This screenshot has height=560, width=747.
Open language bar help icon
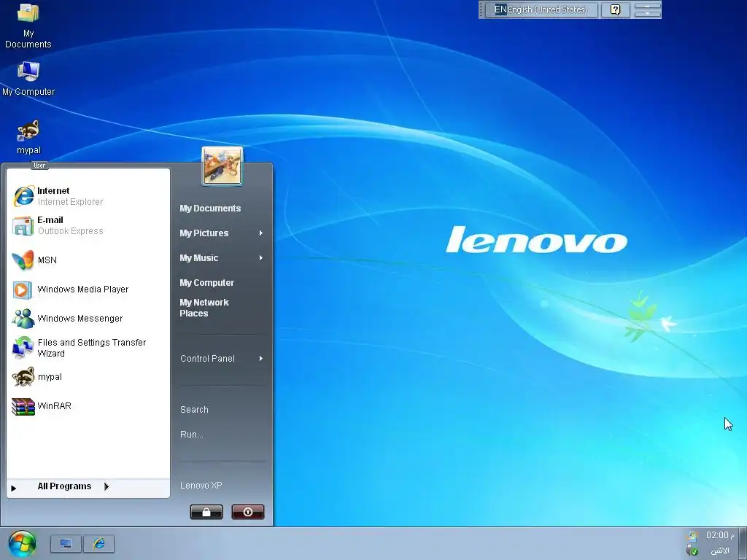coord(615,9)
